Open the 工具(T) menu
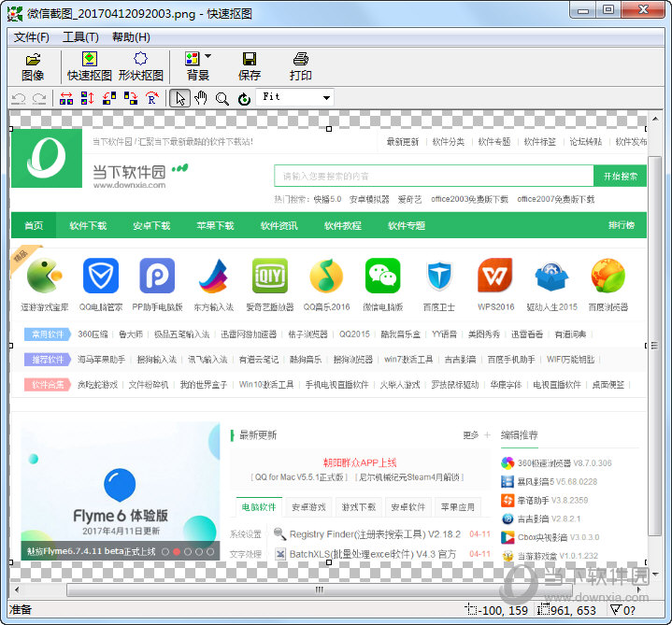 tap(80, 37)
